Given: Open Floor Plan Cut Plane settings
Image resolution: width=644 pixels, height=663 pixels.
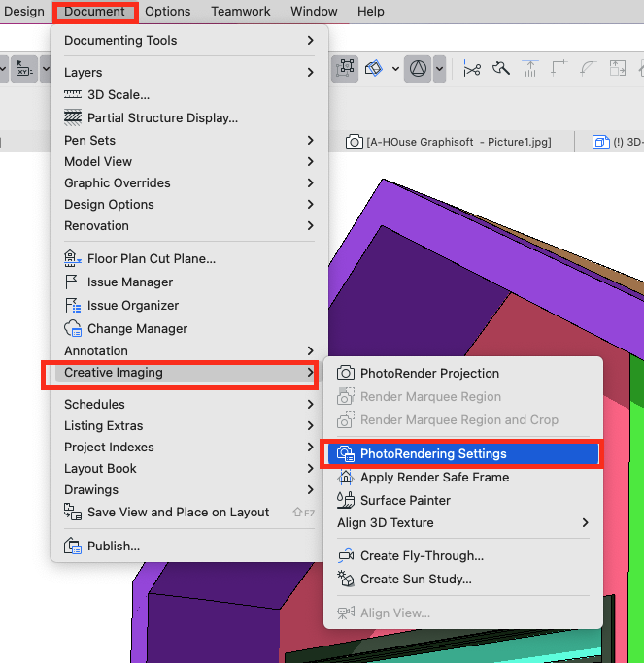Looking at the screenshot, I should click(189, 259).
